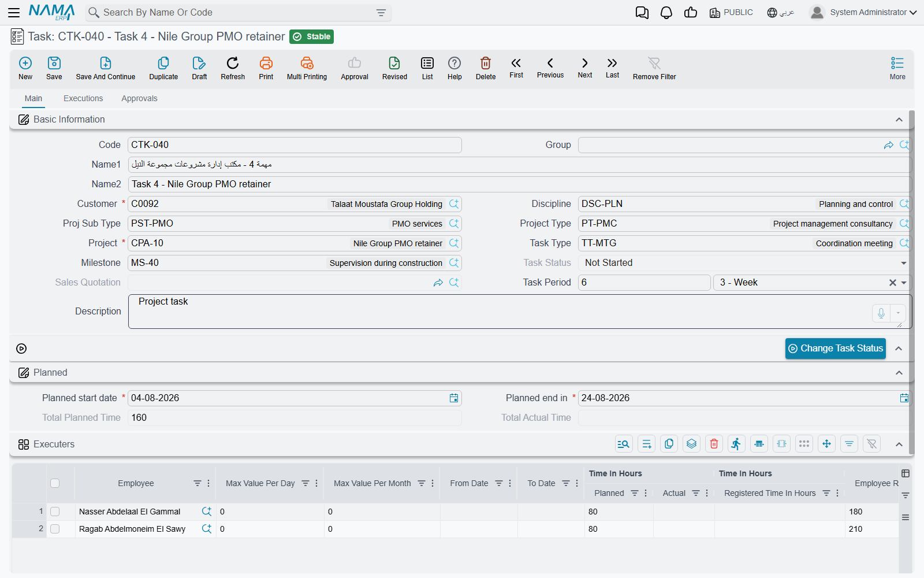Click the Save toolbar icon
The width and height of the screenshot is (924, 578).
(x=54, y=68)
